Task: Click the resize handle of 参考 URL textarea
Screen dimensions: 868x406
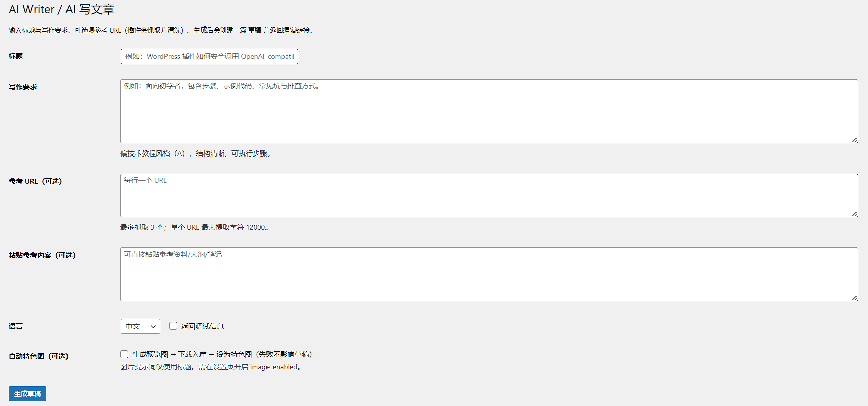Action: [855, 214]
